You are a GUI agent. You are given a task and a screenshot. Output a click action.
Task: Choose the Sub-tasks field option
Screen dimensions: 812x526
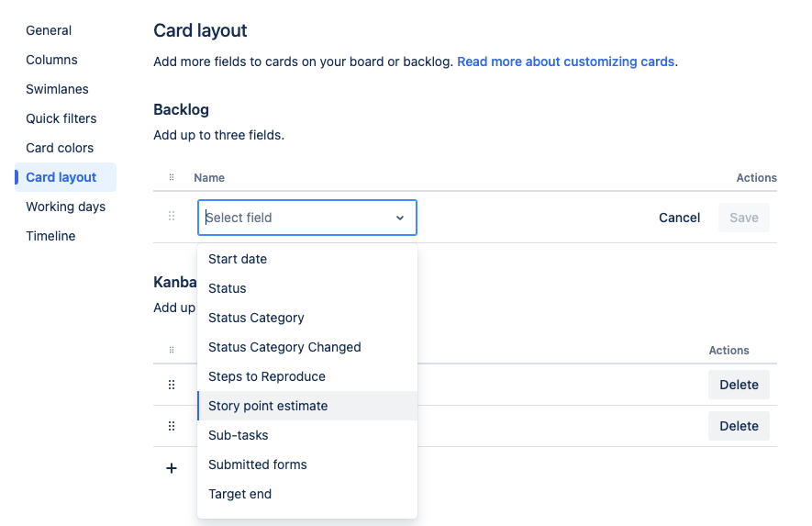point(239,435)
